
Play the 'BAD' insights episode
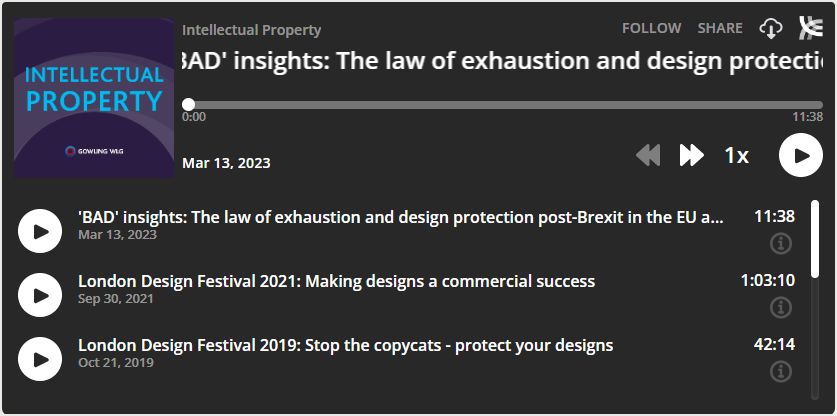pyautogui.click(x=40, y=231)
